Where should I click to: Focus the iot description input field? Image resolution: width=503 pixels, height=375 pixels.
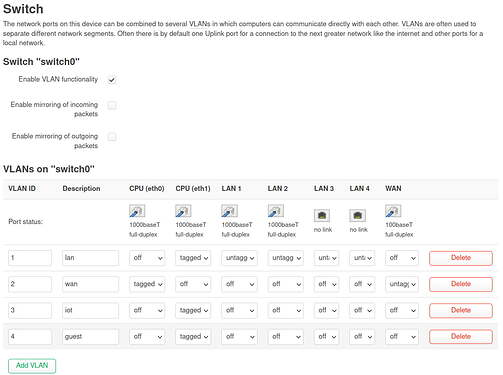click(90, 310)
